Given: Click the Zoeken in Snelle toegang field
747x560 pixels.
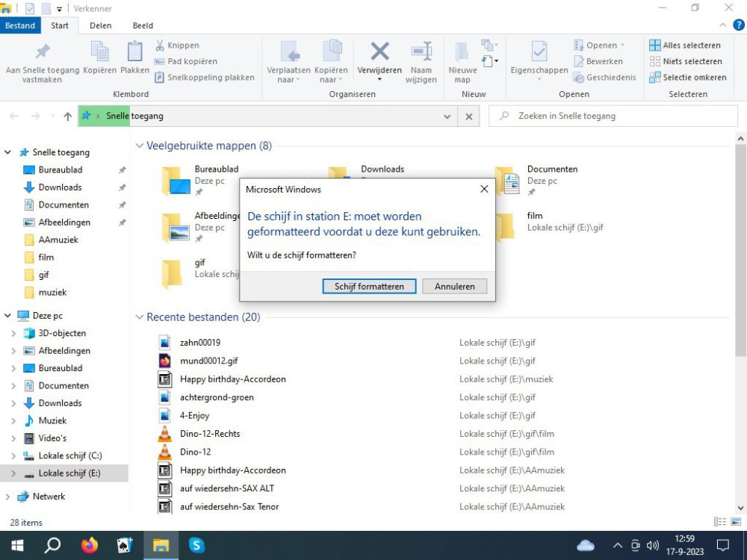Looking at the screenshot, I should coord(613,116).
